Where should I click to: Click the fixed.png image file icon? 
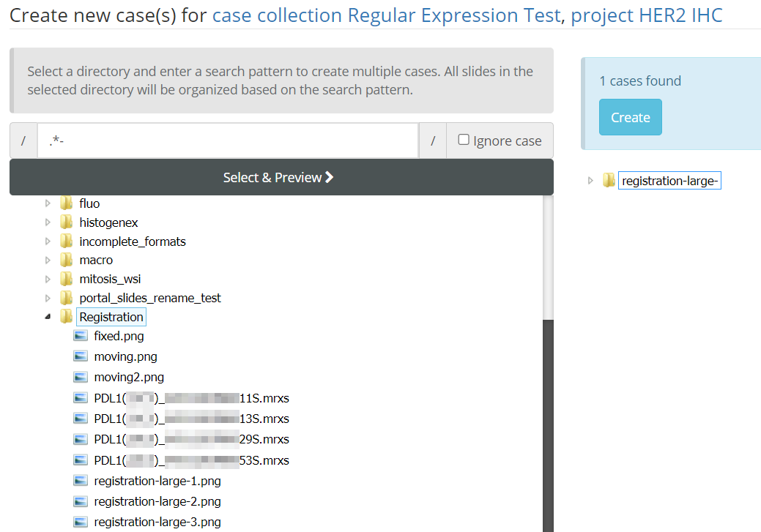click(x=81, y=337)
